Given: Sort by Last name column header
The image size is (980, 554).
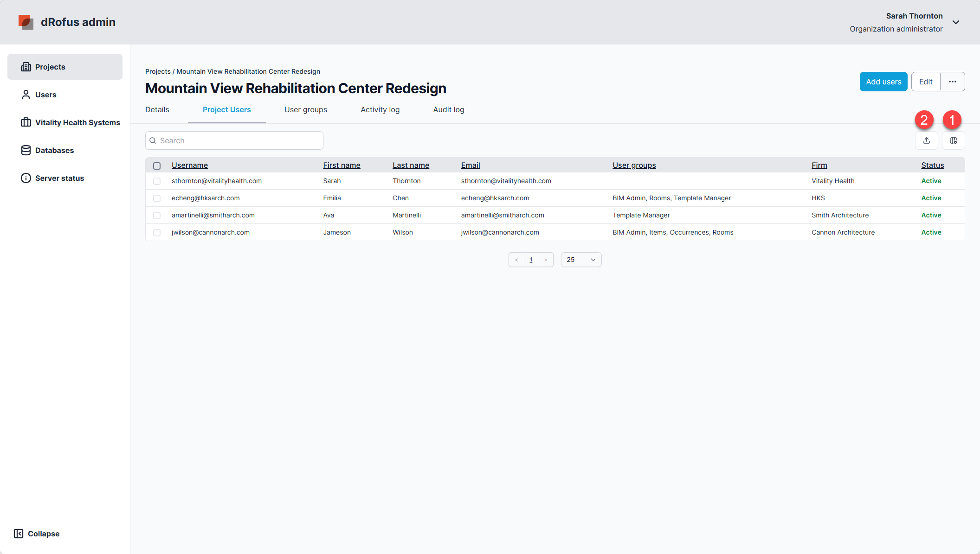Looking at the screenshot, I should pos(411,165).
